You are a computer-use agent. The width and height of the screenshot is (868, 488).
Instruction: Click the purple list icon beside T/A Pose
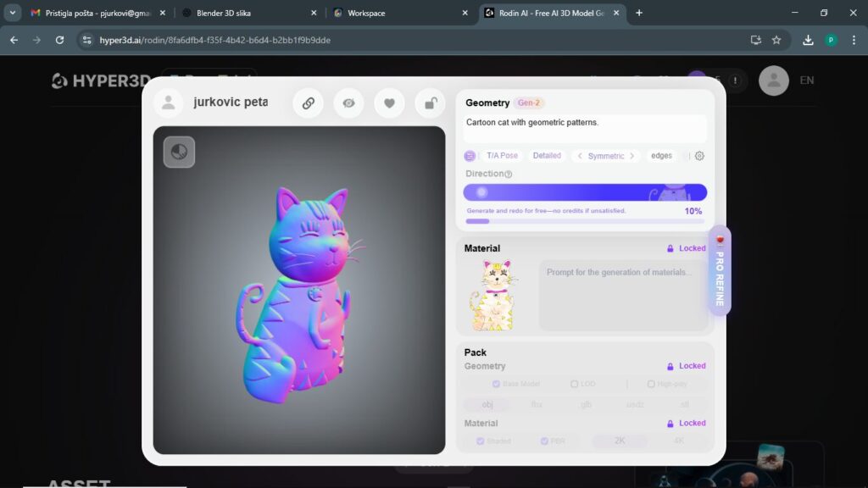(470, 156)
